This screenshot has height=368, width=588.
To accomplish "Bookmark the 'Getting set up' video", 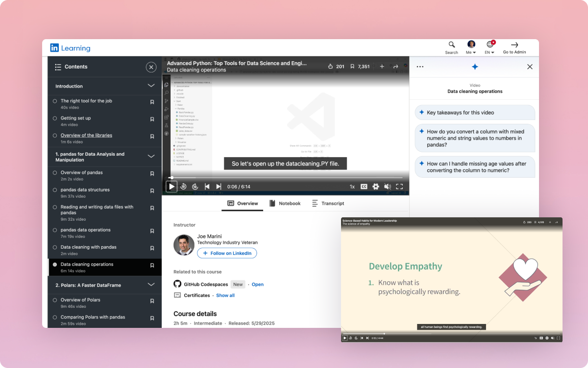I will click(x=152, y=119).
